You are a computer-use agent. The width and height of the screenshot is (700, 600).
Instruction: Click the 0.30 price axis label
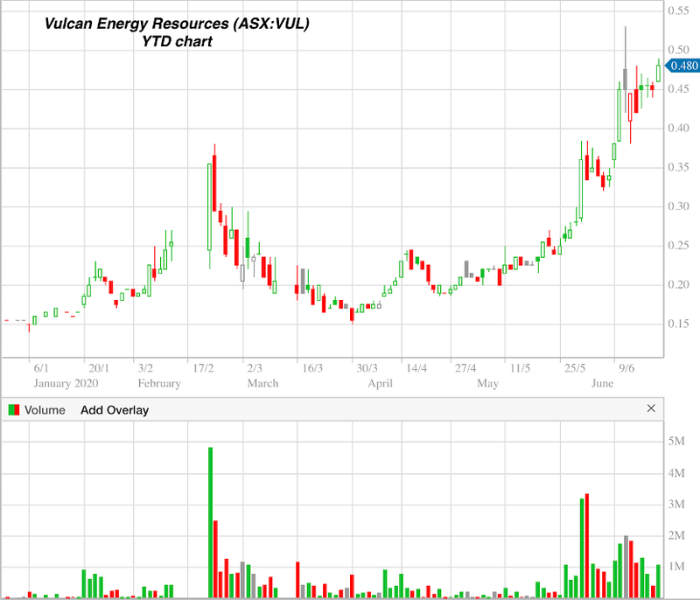(x=679, y=206)
